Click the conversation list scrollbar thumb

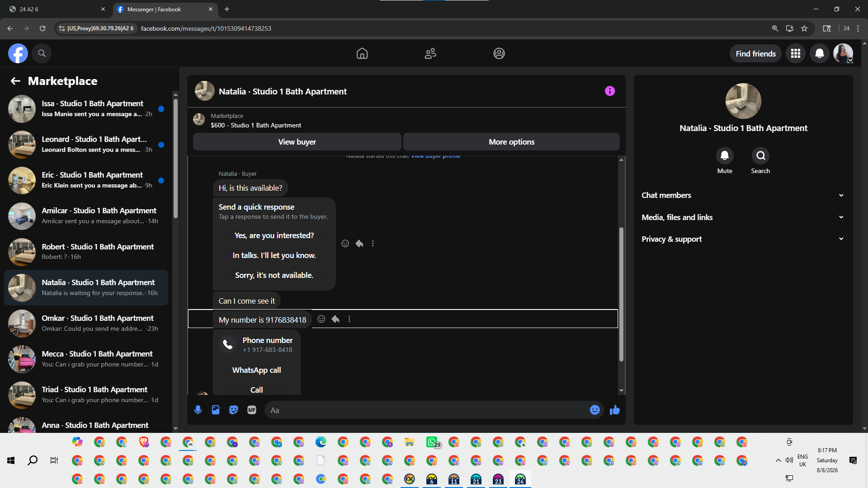(x=175, y=158)
